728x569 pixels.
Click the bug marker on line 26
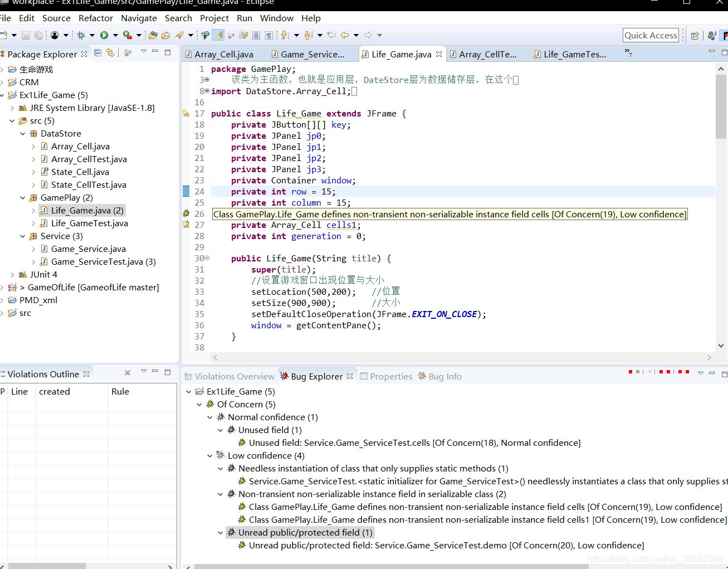tap(186, 214)
